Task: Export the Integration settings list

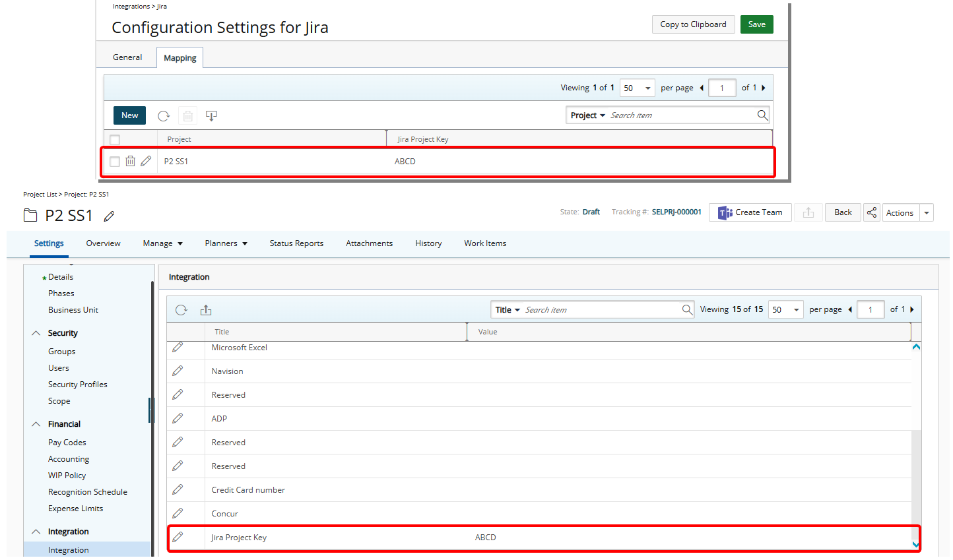Action: click(206, 309)
